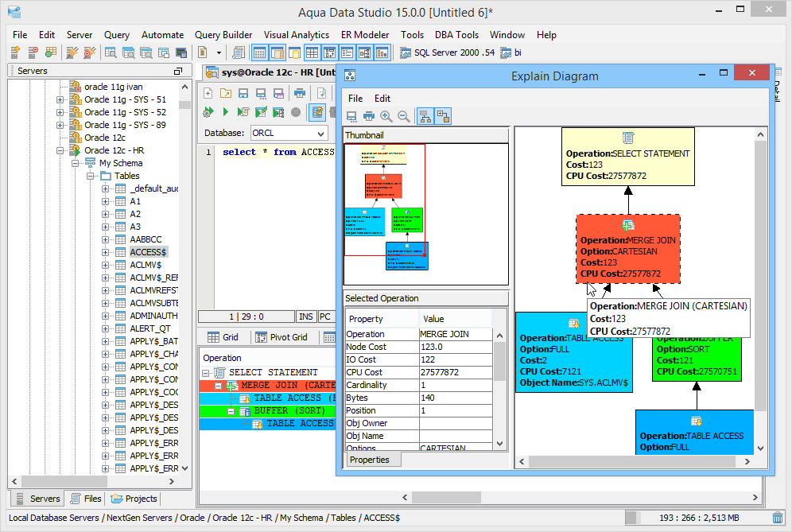This screenshot has width=792, height=532.
Task: Click Execute as script icon in query toolbar
Action: [x=243, y=112]
